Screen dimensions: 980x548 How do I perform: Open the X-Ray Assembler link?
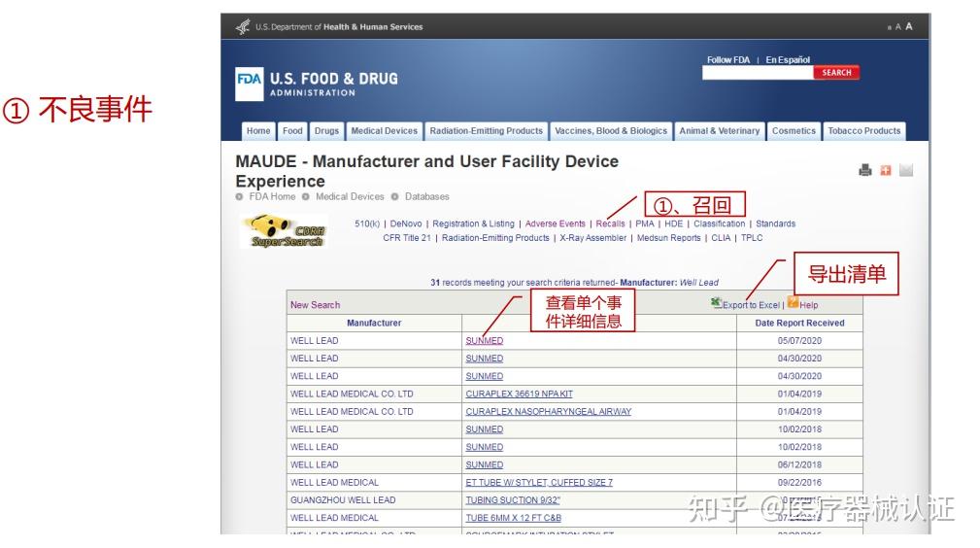pos(593,238)
